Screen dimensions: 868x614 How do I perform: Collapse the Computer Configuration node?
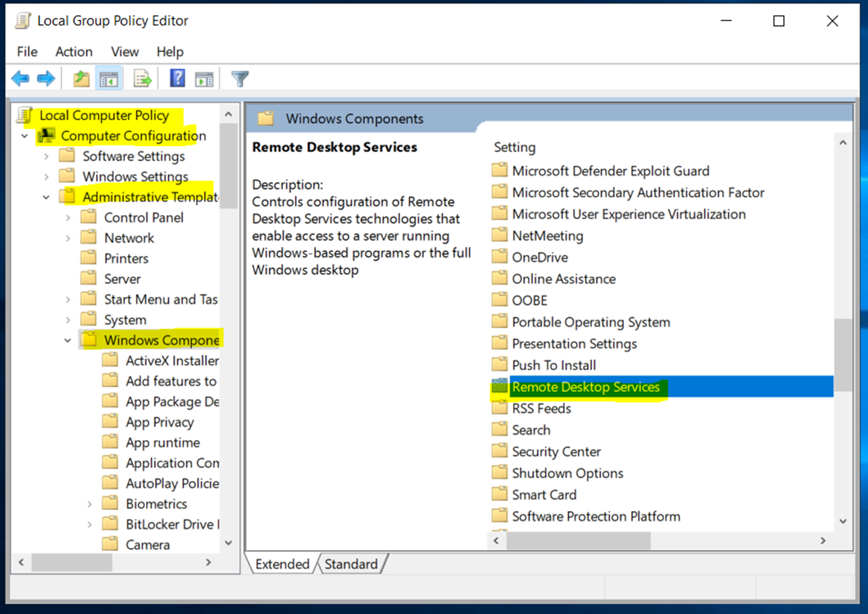click(24, 136)
